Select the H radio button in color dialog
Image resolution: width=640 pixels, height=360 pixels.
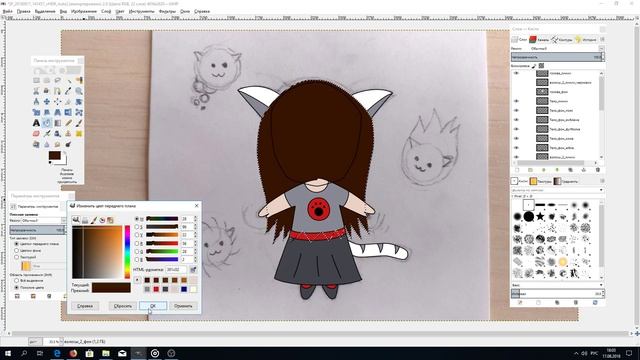point(137,219)
